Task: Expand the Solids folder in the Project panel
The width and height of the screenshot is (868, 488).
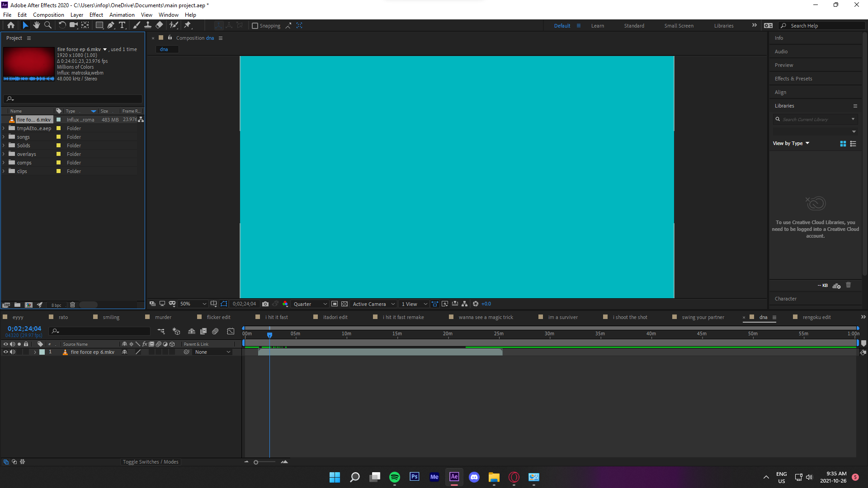Action: pos(4,145)
